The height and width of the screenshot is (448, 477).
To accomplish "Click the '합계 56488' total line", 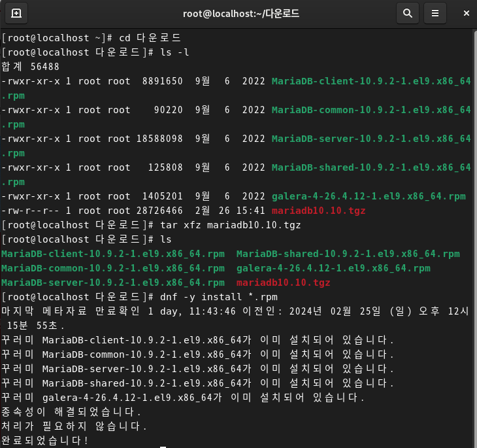I will pos(30,67).
